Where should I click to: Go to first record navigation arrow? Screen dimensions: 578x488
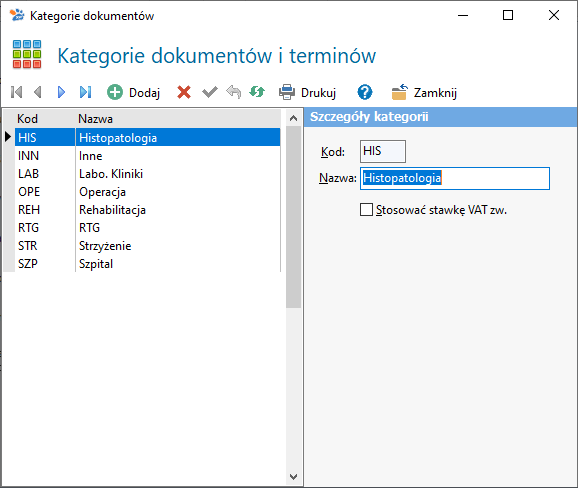pyautogui.click(x=17, y=92)
